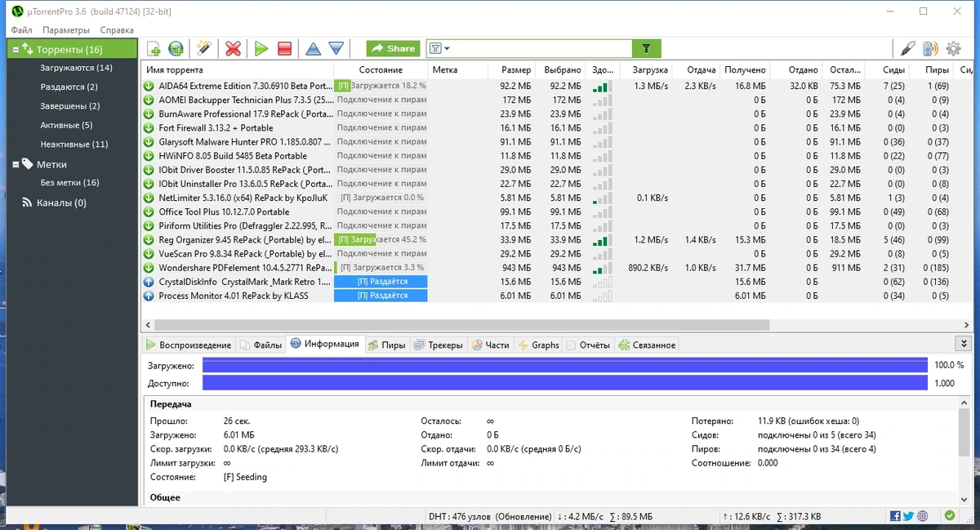Switch to the Части tab
The image size is (980, 530).
pos(490,345)
